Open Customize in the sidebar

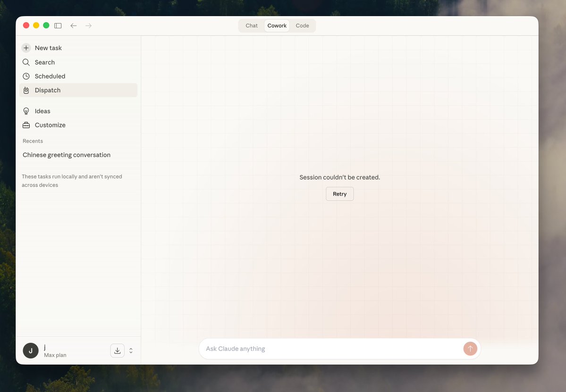(x=78, y=125)
